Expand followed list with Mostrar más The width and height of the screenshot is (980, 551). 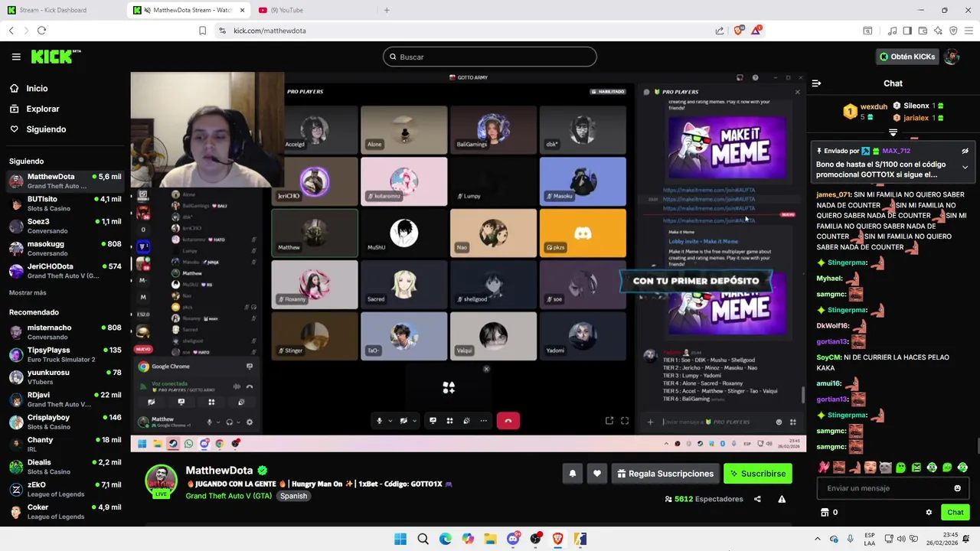coord(28,293)
